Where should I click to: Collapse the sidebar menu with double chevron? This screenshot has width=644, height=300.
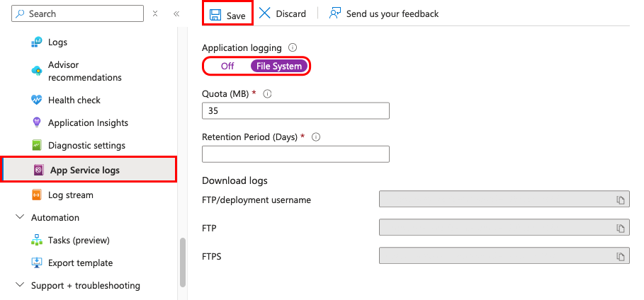point(176,13)
